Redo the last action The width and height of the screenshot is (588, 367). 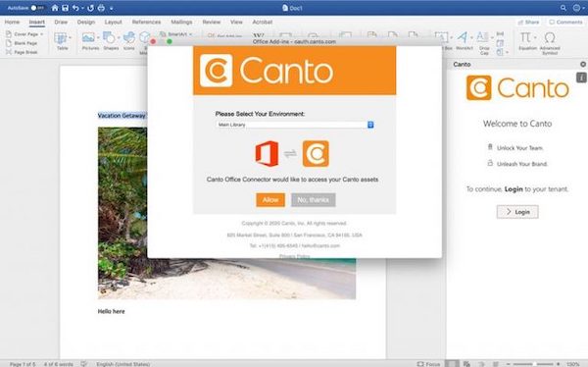tap(90, 8)
